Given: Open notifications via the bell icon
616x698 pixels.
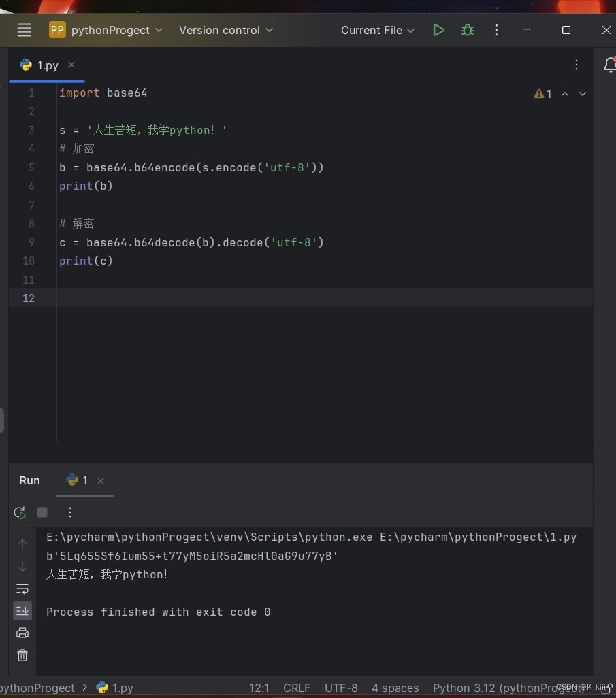Looking at the screenshot, I should [611, 65].
